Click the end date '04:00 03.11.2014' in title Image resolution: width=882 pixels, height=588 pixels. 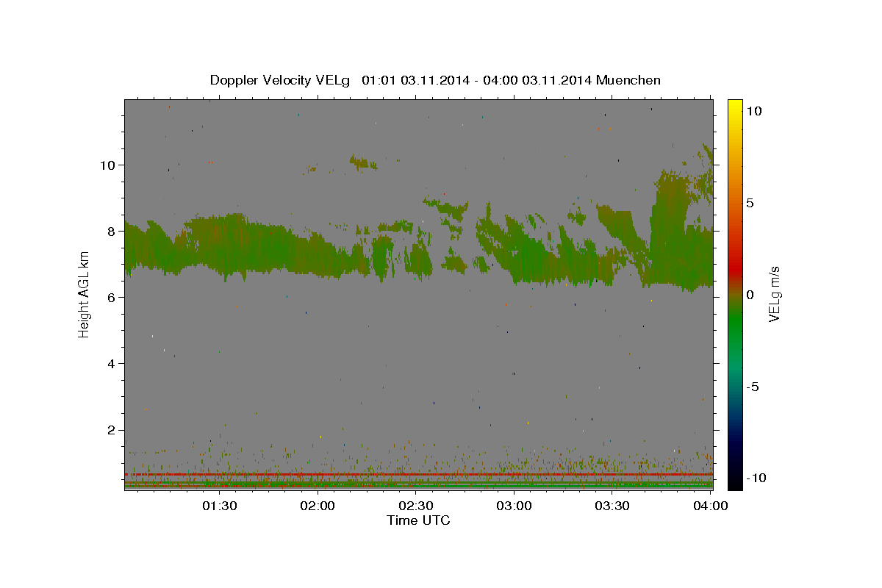536,80
